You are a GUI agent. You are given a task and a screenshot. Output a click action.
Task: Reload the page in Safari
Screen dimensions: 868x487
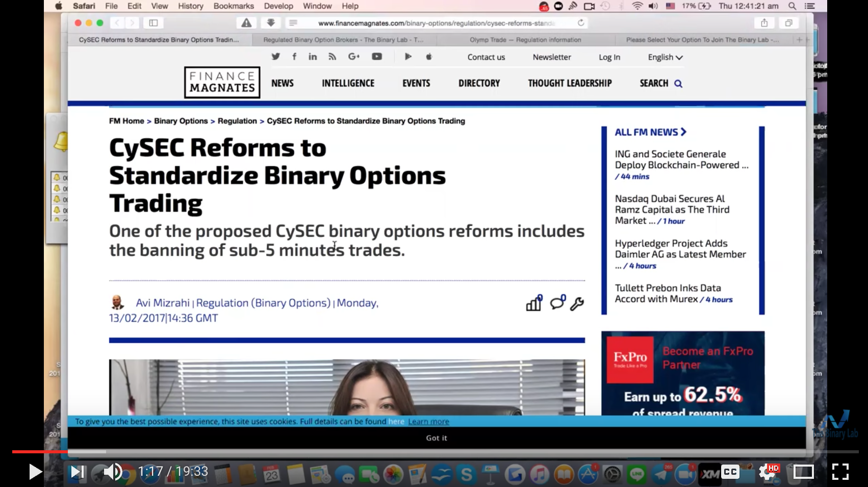coord(581,22)
